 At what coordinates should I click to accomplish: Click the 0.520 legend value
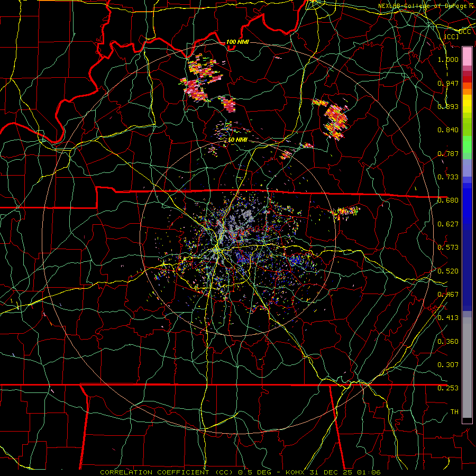tap(448, 271)
